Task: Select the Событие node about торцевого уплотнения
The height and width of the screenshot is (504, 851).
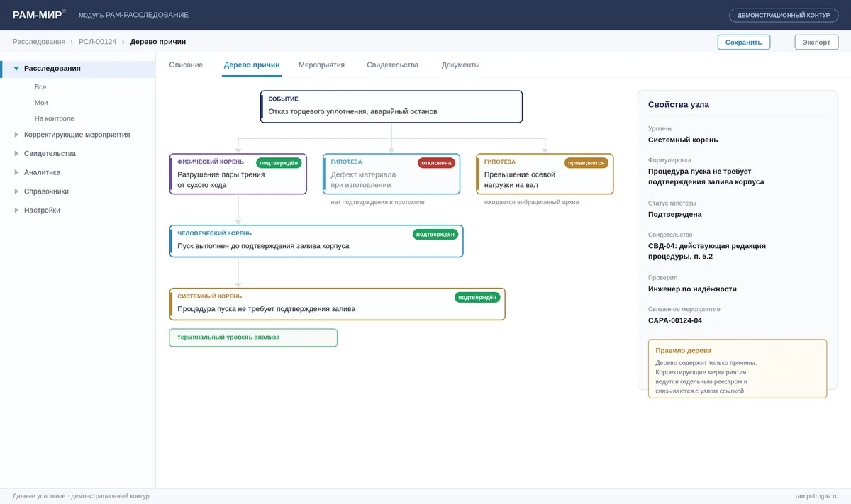Action: point(391,106)
